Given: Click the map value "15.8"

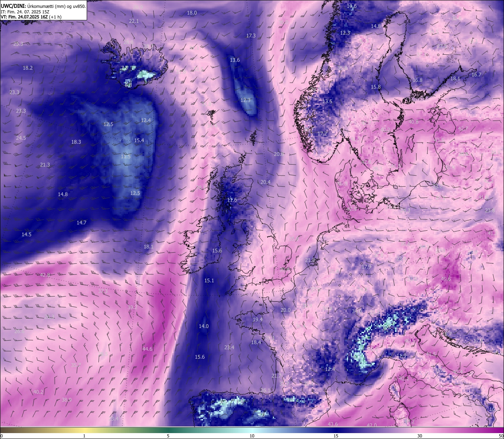Looking at the screenshot, I should (376, 87).
